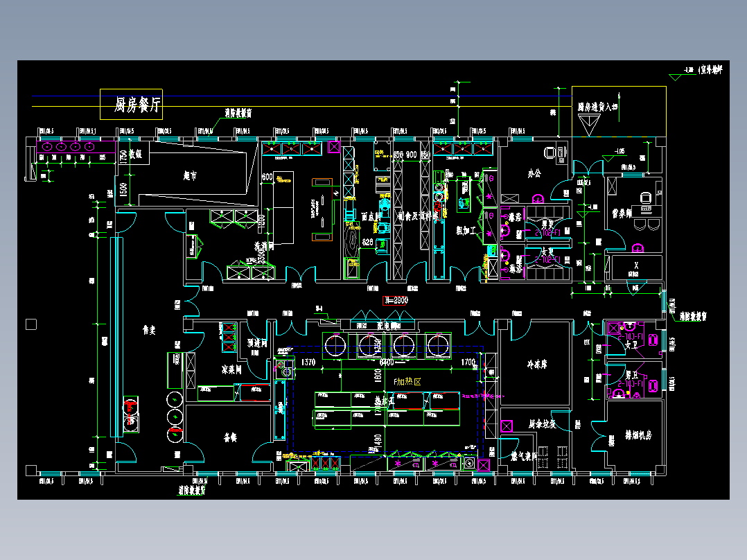Screen dimensions: 747x560
Task: Click the '1500' dimension near supermarket
Action: pos(123,191)
